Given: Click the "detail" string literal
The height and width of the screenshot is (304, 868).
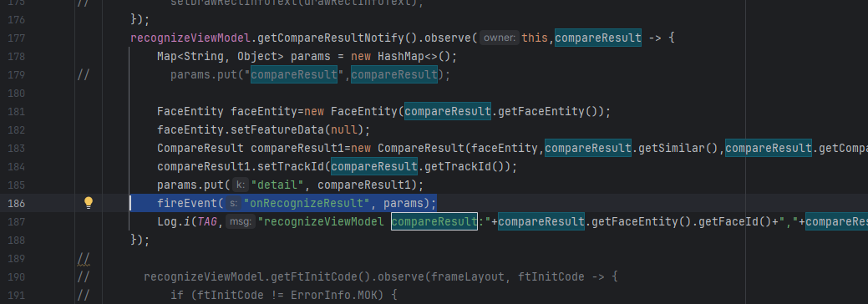Looking at the screenshot, I should pos(277,185).
